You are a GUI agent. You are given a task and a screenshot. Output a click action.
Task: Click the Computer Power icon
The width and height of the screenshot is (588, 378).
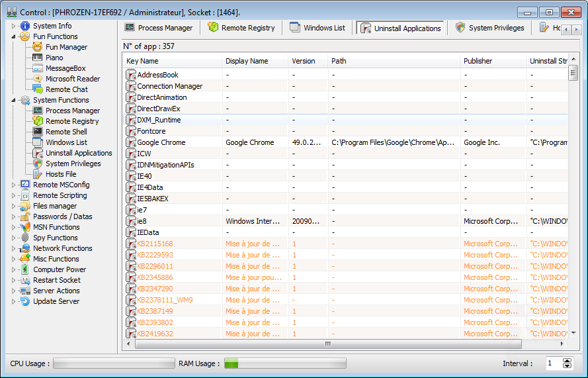[25, 269]
